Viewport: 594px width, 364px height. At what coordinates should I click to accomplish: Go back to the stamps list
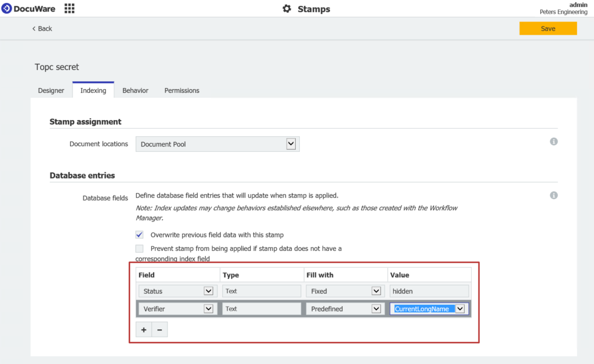tap(42, 28)
